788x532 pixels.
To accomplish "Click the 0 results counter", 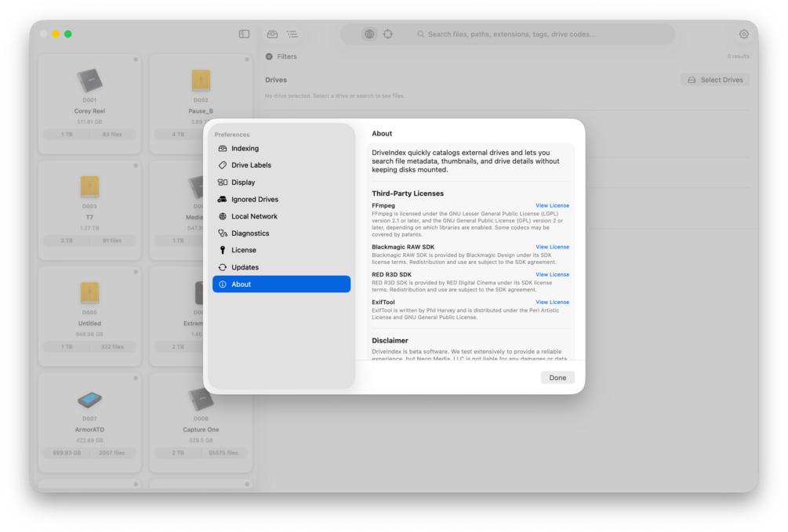I will 739,56.
